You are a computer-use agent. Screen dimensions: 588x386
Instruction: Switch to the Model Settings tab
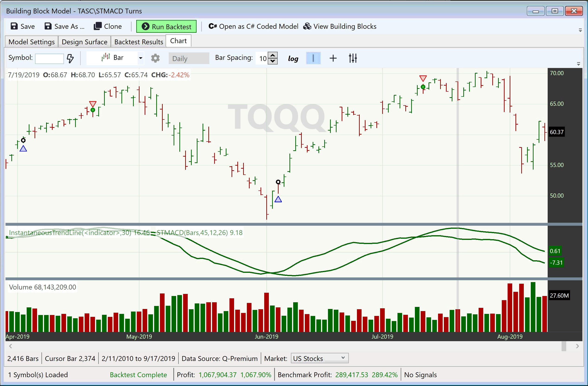point(31,42)
